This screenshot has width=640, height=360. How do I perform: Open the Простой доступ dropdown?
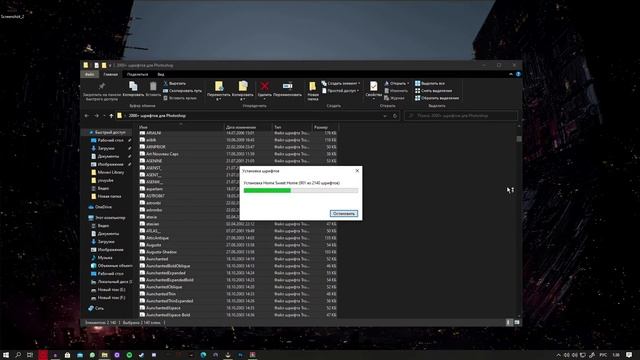pyautogui.click(x=341, y=91)
